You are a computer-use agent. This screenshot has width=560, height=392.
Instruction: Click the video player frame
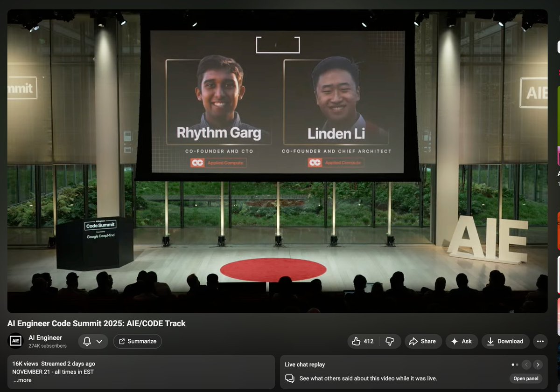point(277,161)
